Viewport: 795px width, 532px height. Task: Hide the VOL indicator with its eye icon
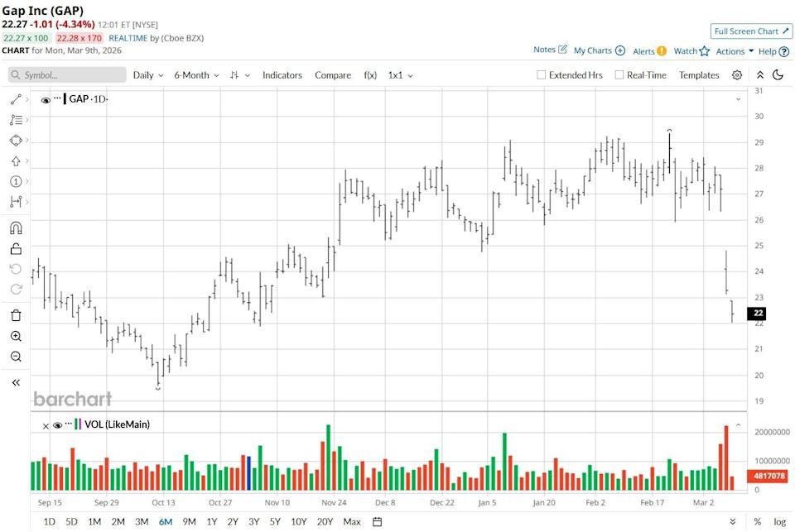point(57,425)
